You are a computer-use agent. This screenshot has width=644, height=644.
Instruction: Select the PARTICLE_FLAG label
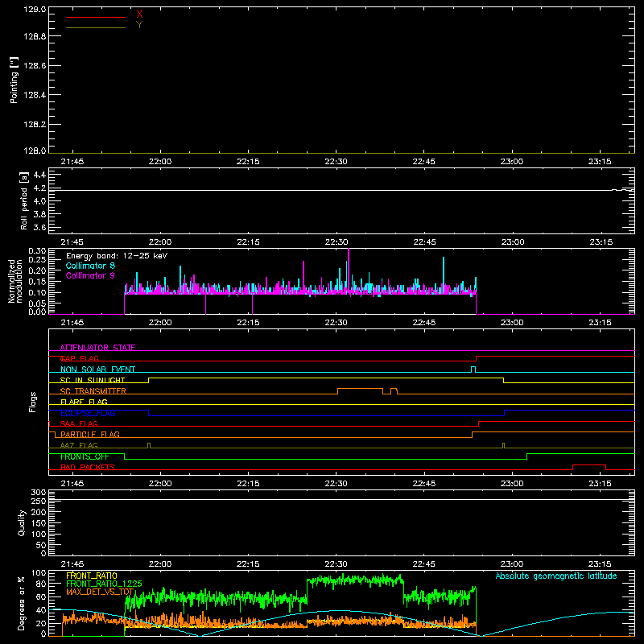tap(90, 434)
